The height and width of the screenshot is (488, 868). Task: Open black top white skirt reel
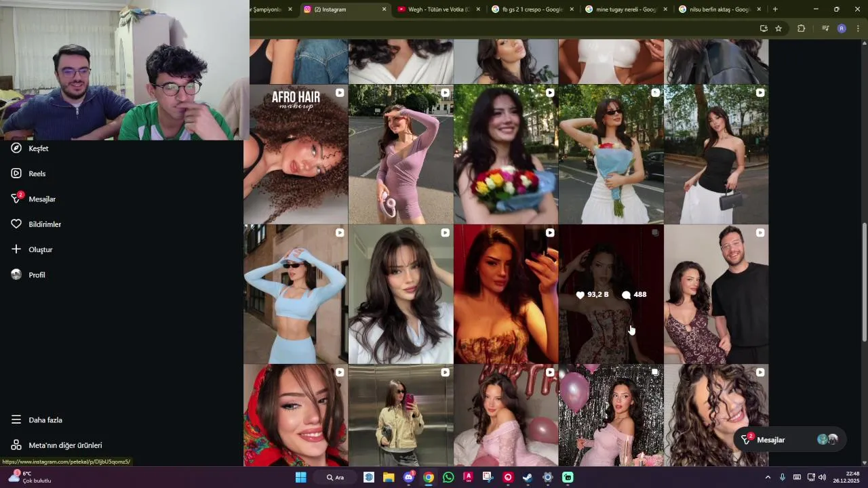(716, 155)
